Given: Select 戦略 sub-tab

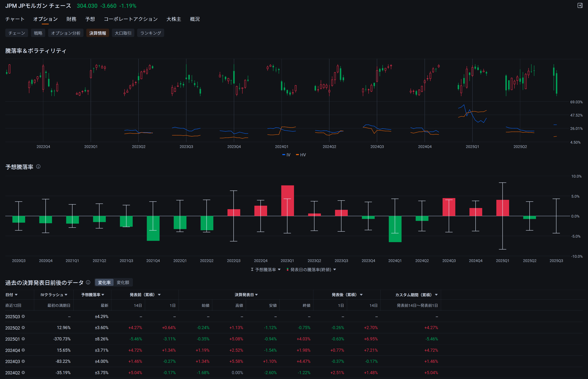Looking at the screenshot, I should (38, 33).
